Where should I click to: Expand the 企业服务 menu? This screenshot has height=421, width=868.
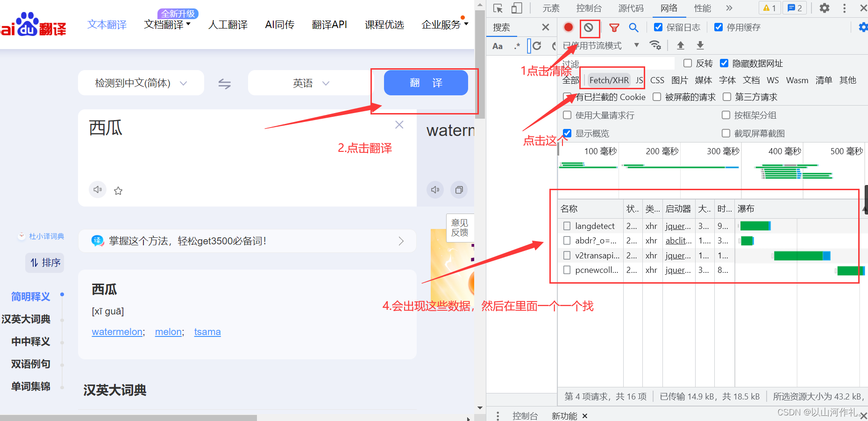[445, 24]
